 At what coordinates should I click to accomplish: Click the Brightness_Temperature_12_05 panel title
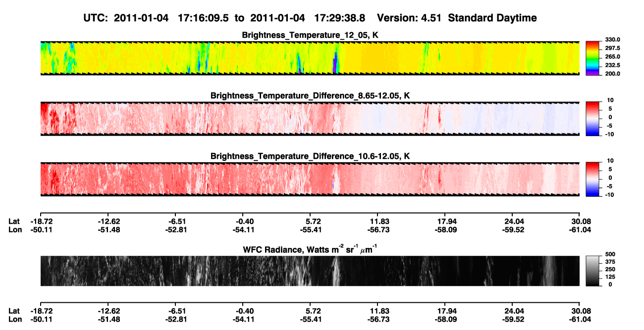[310, 35]
